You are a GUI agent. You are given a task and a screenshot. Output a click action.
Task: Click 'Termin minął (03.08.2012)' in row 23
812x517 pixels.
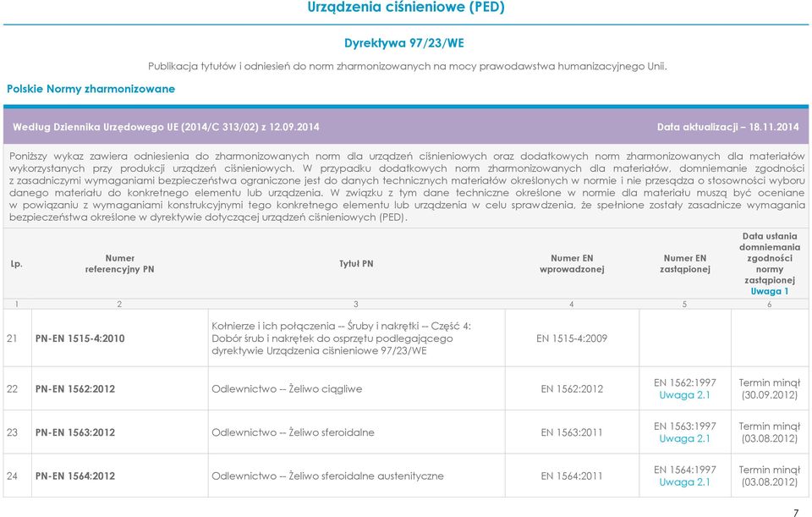click(x=770, y=432)
